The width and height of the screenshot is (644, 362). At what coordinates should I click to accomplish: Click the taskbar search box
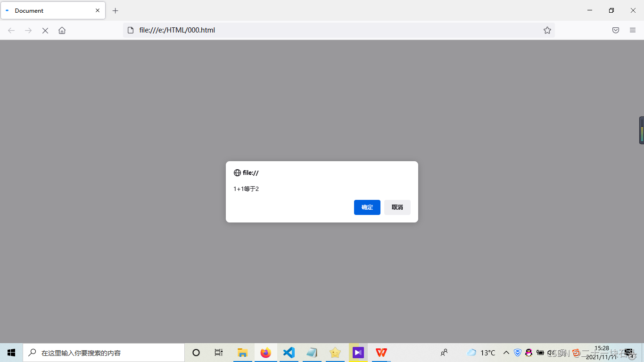tap(104, 353)
